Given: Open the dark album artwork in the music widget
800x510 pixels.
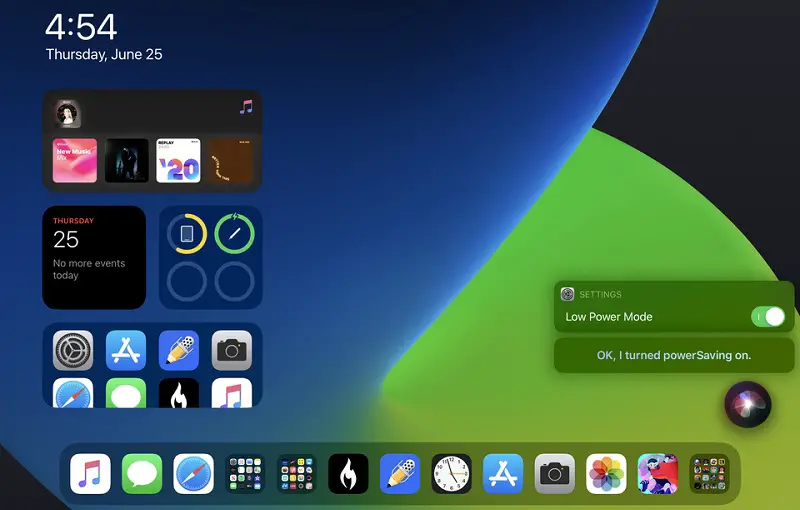Looking at the screenshot, I should point(127,160).
